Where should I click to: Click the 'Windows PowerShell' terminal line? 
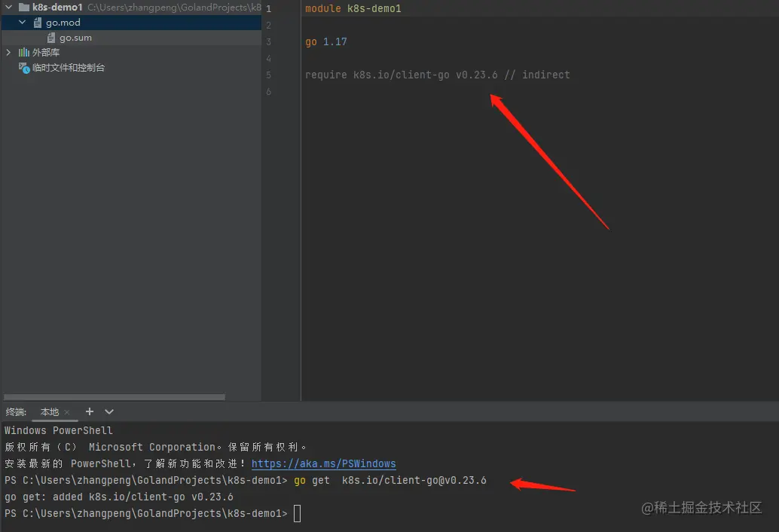pyautogui.click(x=59, y=430)
